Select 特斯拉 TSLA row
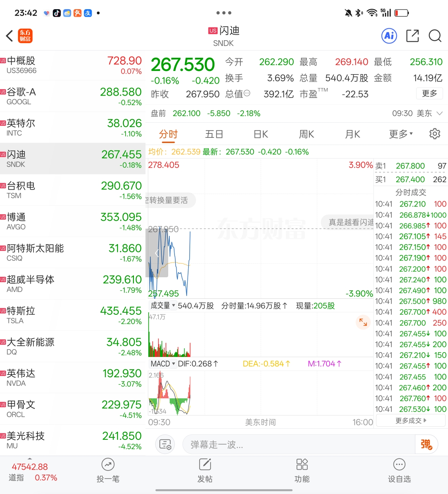 (x=73, y=315)
